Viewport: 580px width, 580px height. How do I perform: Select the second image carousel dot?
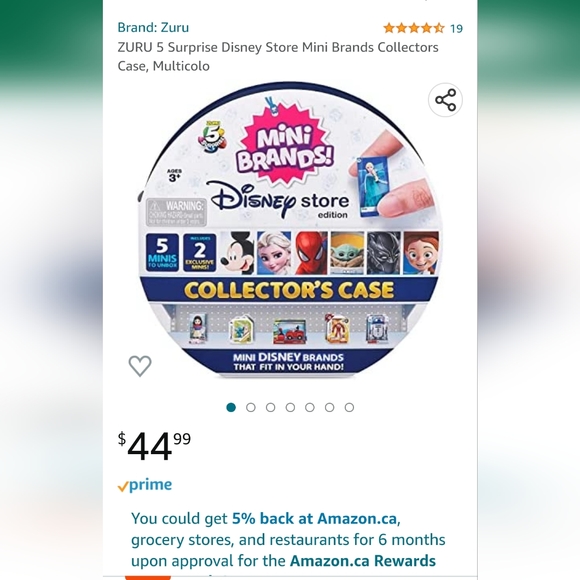tap(251, 407)
